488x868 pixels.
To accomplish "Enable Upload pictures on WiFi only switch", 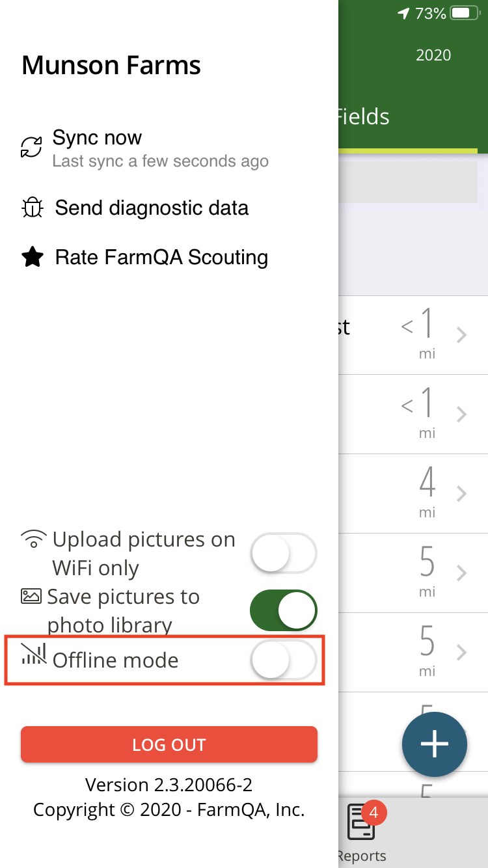I will click(284, 553).
